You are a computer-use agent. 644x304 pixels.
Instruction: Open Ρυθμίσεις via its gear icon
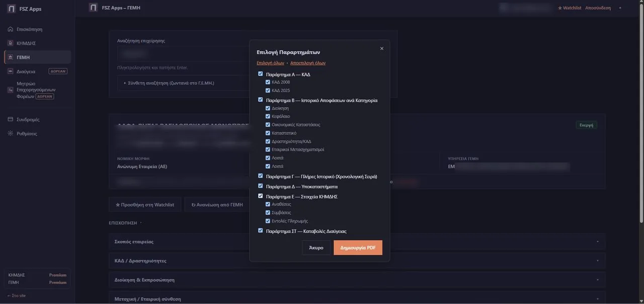11,133
